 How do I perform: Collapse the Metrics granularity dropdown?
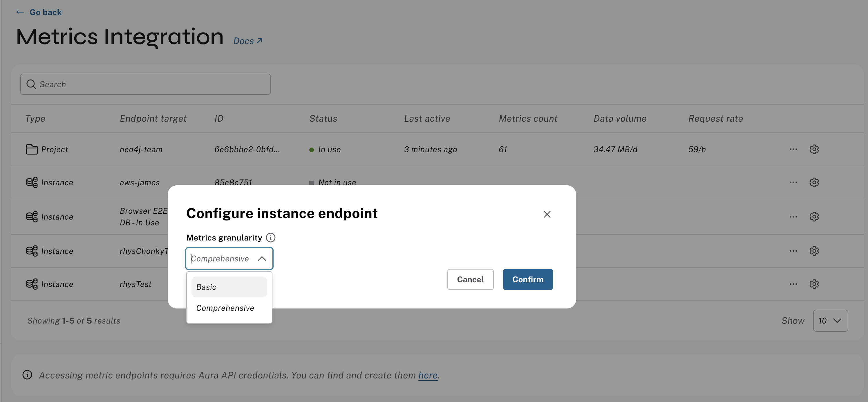coord(262,259)
